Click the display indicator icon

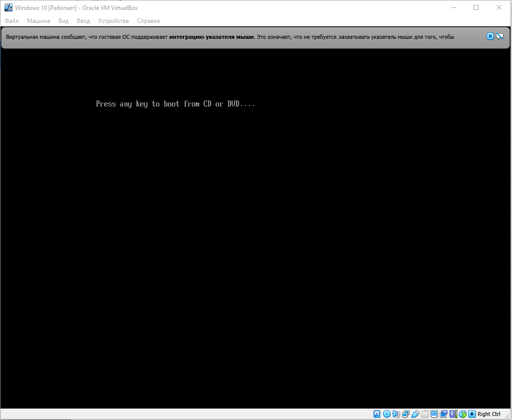(434, 414)
